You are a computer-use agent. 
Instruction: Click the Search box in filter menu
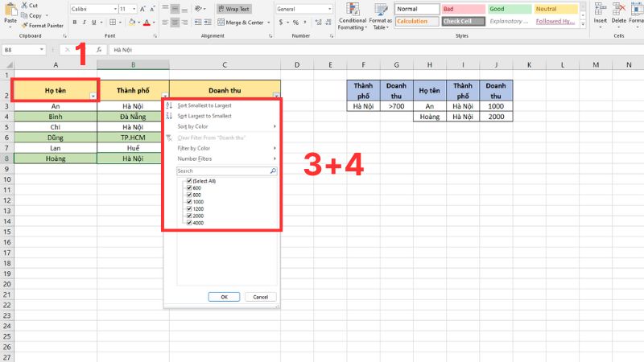click(x=223, y=171)
